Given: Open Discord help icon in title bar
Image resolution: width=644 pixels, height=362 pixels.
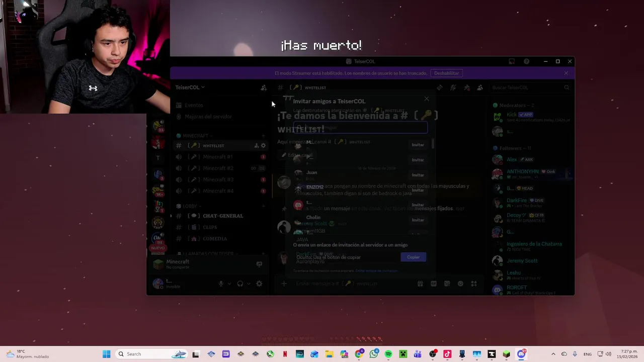Looking at the screenshot, I should 526,61.
